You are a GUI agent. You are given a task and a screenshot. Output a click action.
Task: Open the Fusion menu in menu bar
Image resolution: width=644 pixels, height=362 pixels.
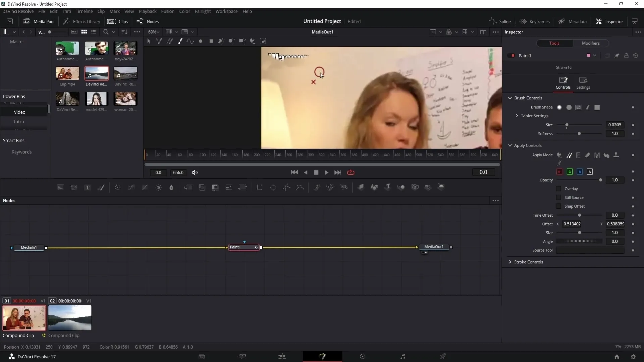pyautogui.click(x=167, y=11)
